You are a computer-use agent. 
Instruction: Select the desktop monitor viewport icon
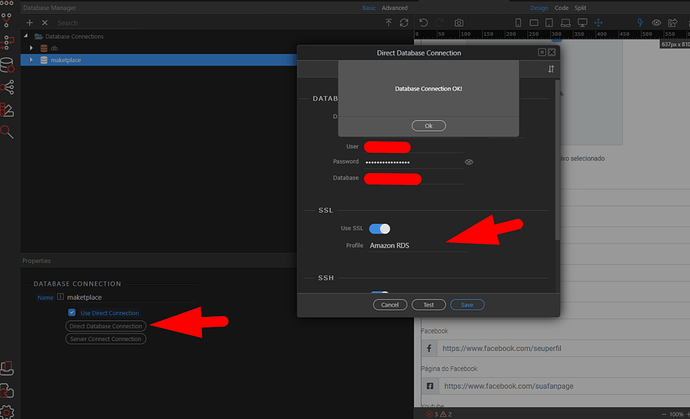582,22
